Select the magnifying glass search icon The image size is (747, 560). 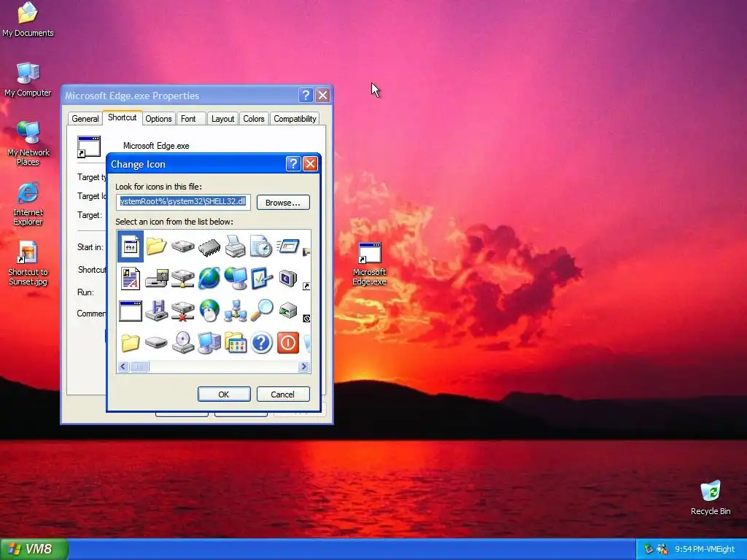[262, 310]
